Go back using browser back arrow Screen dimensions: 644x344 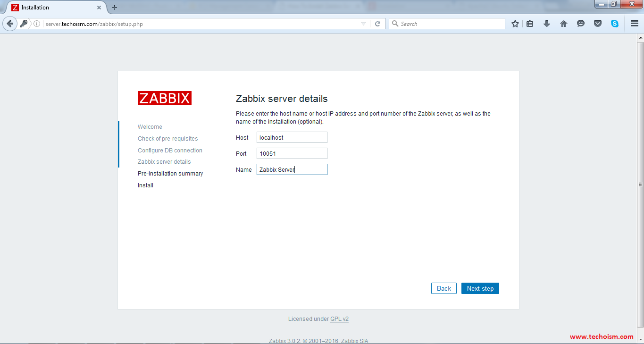[x=10, y=24]
